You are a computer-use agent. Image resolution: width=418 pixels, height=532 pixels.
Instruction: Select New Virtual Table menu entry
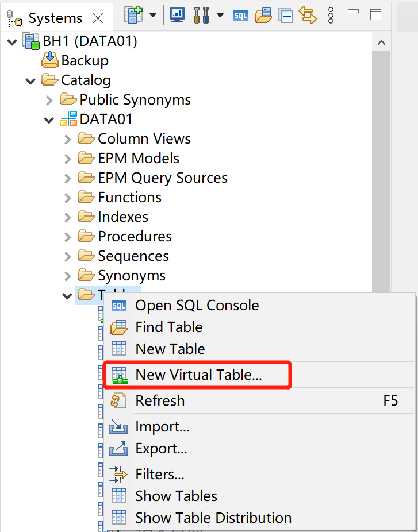198,375
